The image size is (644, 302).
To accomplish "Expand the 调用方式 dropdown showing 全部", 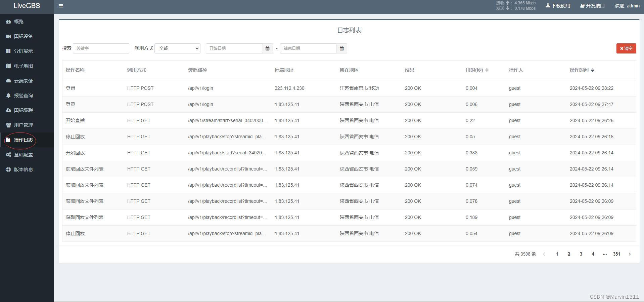I will pyautogui.click(x=178, y=48).
